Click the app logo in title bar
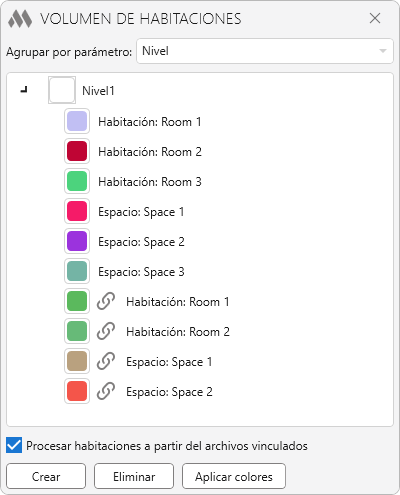Viewport: 400px width, 495px height. (20, 19)
